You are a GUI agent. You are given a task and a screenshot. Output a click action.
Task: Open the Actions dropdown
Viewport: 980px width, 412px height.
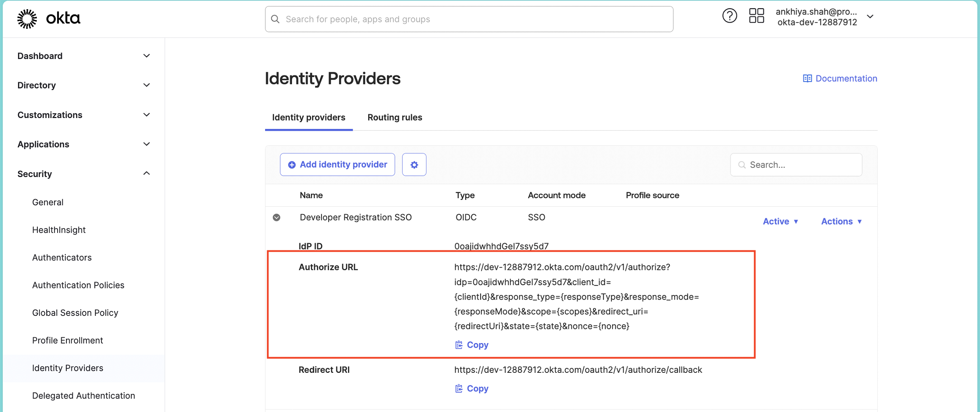pos(842,221)
